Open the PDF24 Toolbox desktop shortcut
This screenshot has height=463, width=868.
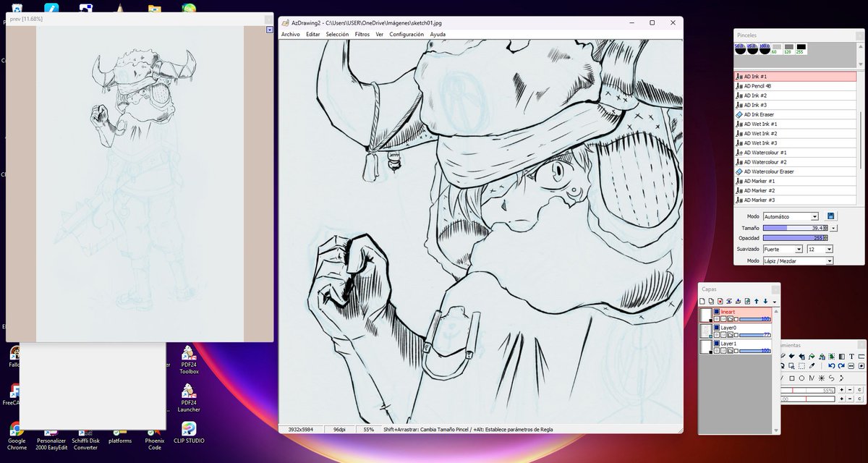(x=189, y=360)
